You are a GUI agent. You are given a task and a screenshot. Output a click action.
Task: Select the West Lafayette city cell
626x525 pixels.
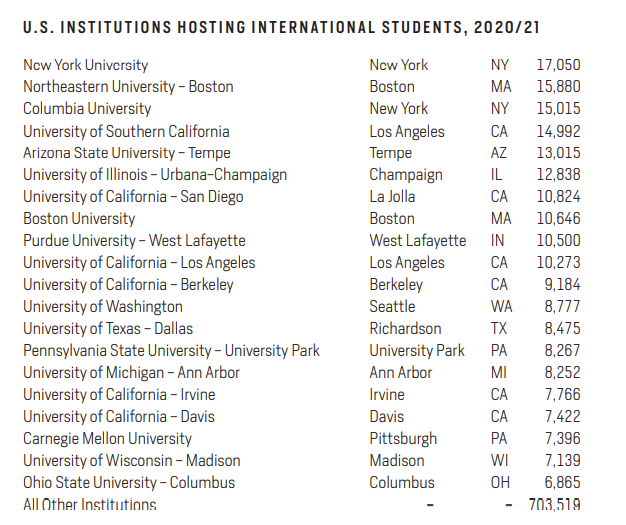(418, 241)
